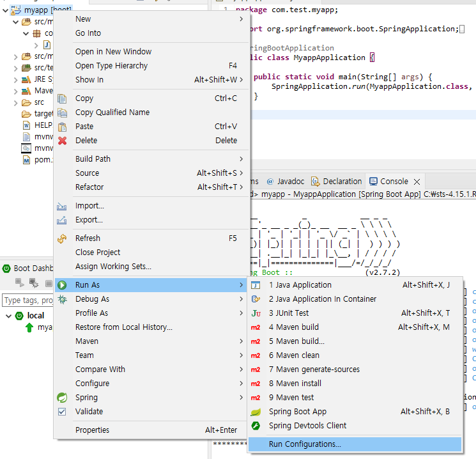Image resolution: width=476 pixels, height=459 pixels.
Task: Click the Copy Qualified Name icon
Action: 62,113
